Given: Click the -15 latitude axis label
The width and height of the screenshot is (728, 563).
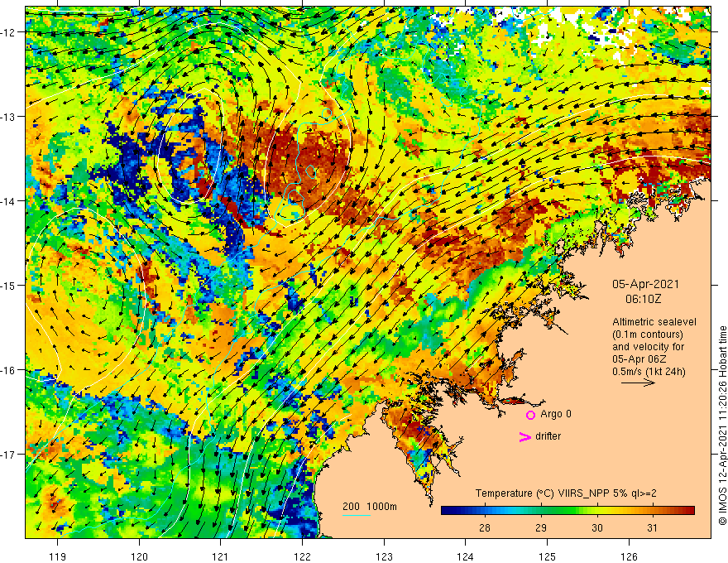Looking at the screenshot, I should pyautogui.click(x=8, y=285).
